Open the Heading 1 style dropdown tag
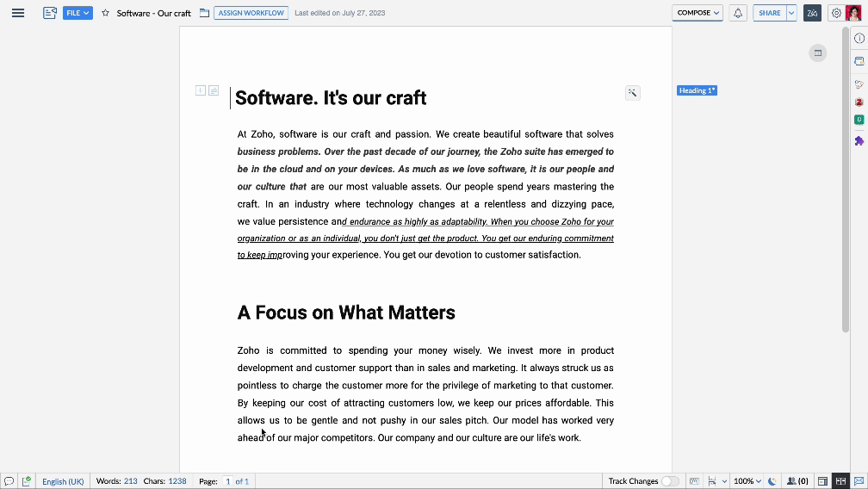Image resolution: width=868 pixels, height=489 pixels. pos(697,90)
